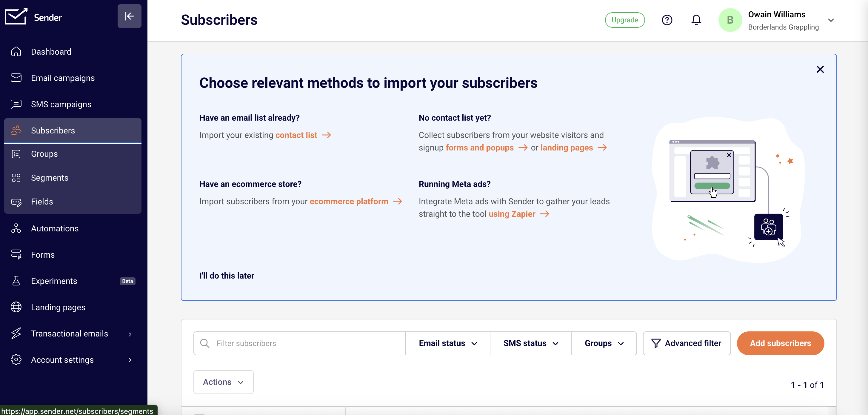Open help via the question mark icon
This screenshot has height=415, width=868.
click(x=667, y=20)
